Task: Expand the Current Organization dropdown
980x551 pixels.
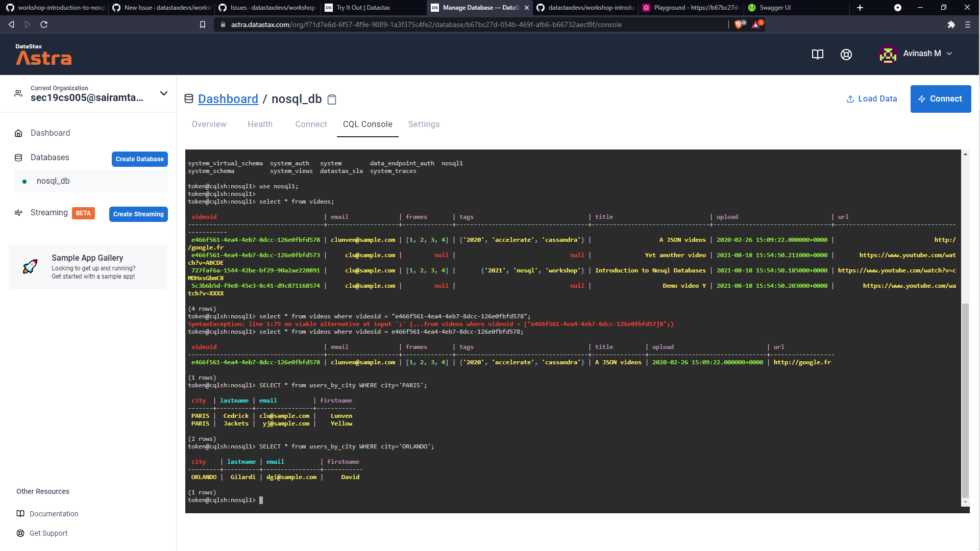Action: click(164, 93)
